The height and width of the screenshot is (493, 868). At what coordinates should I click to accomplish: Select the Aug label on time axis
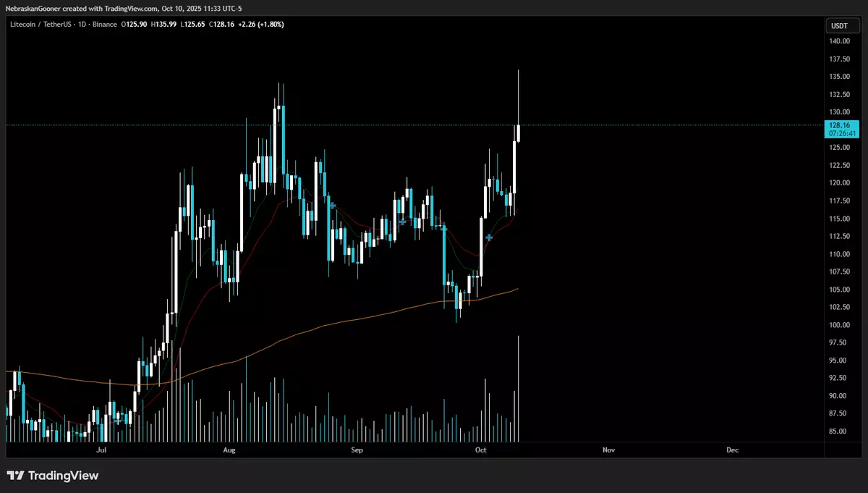pyautogui.click(x=229, y=450)
